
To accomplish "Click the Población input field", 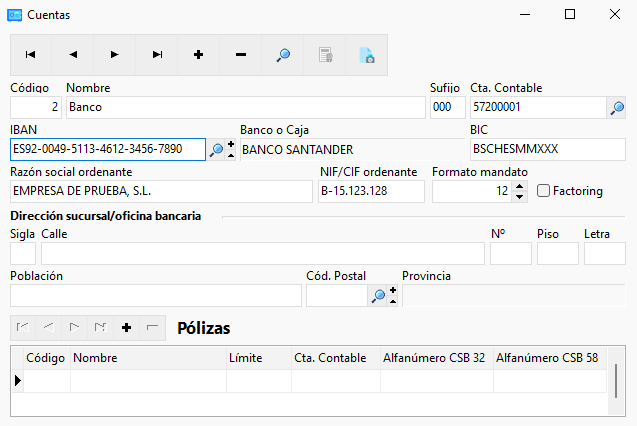I will coord(156,296).
